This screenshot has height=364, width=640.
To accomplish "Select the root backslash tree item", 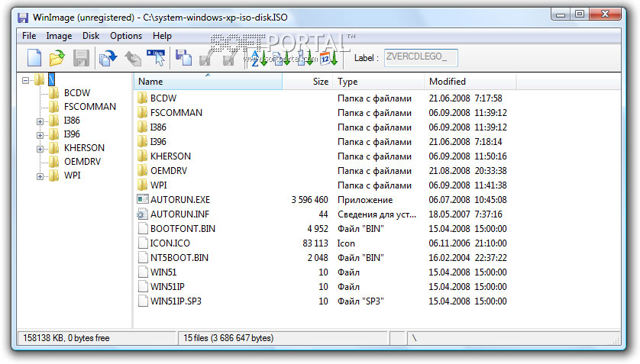I will (51, 79).
